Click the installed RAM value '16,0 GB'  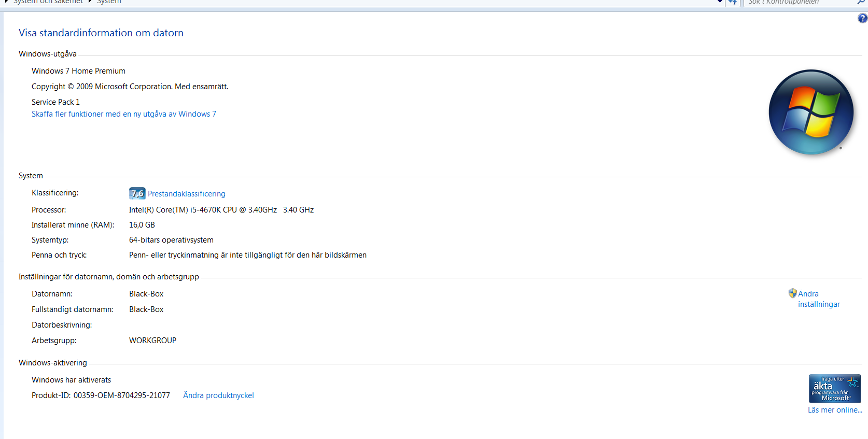[x=142, y=225]
